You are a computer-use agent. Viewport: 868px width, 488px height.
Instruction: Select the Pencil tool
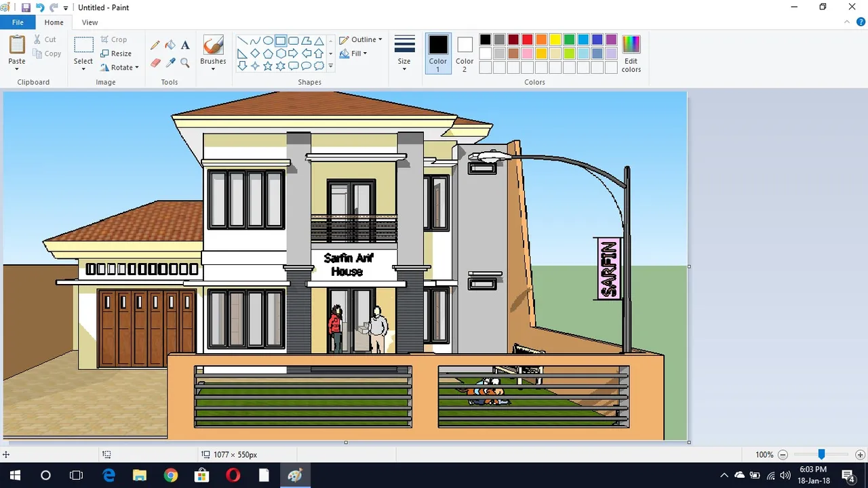point(155,45)
